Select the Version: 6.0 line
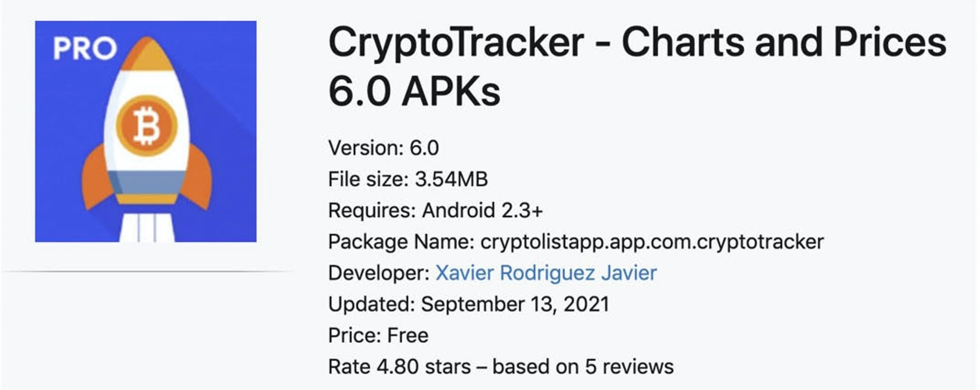Image resolution: width=980 pixels, height=390 pixels. pyautogui.click(x=383, y=148)
